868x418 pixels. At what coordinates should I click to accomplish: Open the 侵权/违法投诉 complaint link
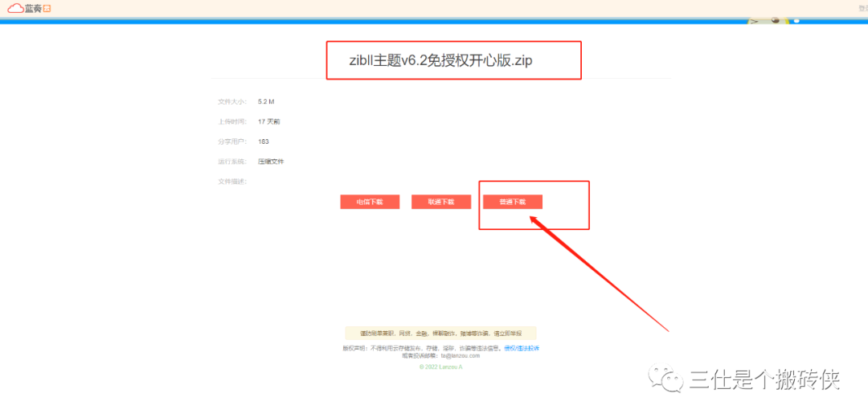[x=522, y=348]
